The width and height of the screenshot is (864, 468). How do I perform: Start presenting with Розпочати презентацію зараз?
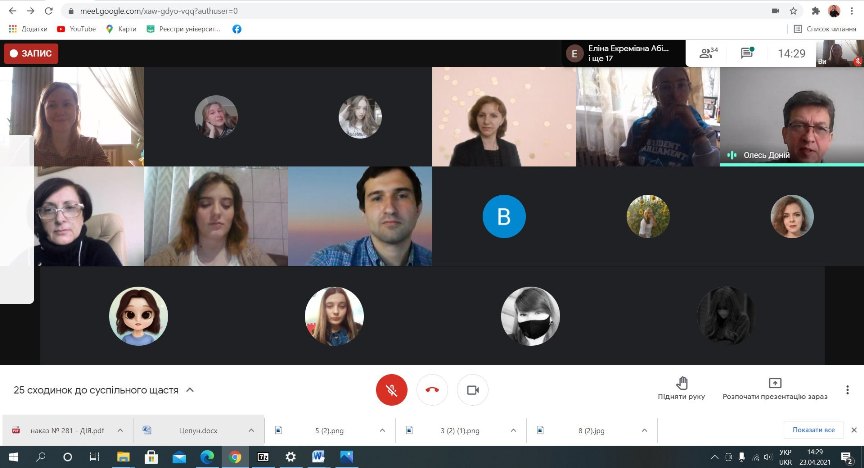(x=775, y=388)
